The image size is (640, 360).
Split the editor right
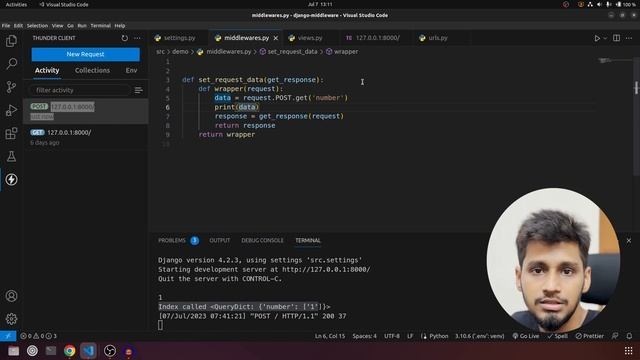616,38
